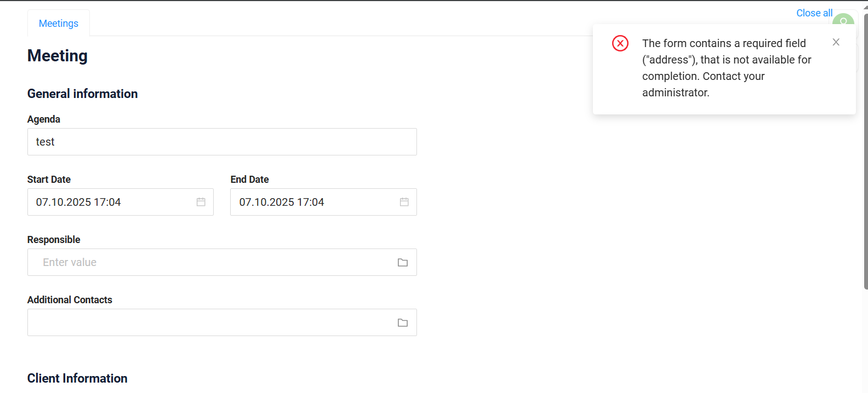Click into the End Date value field
Viewport: 868px width, 393px height.
click(x=312, y=202)
